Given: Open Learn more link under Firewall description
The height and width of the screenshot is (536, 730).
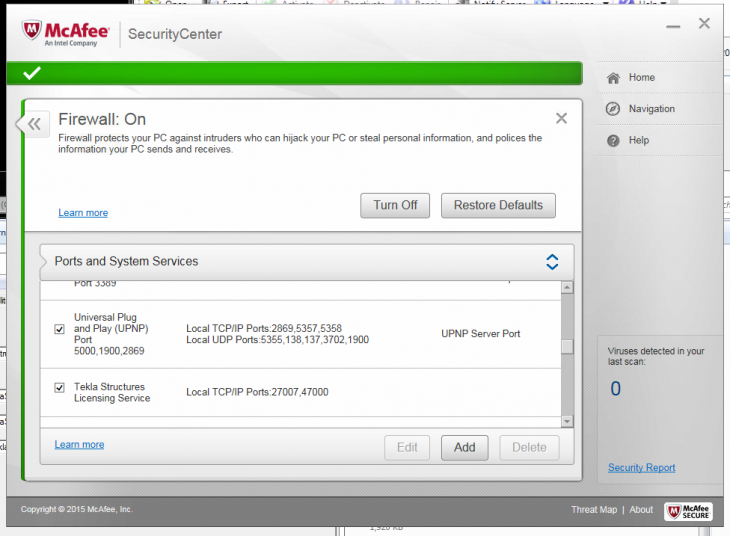Looking at the screenshot, I should click(83, 213).
